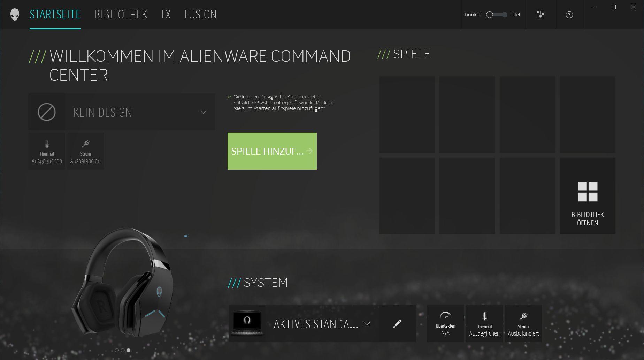Toggle the Dunkel/Hell theme switch

pos(496,15)
